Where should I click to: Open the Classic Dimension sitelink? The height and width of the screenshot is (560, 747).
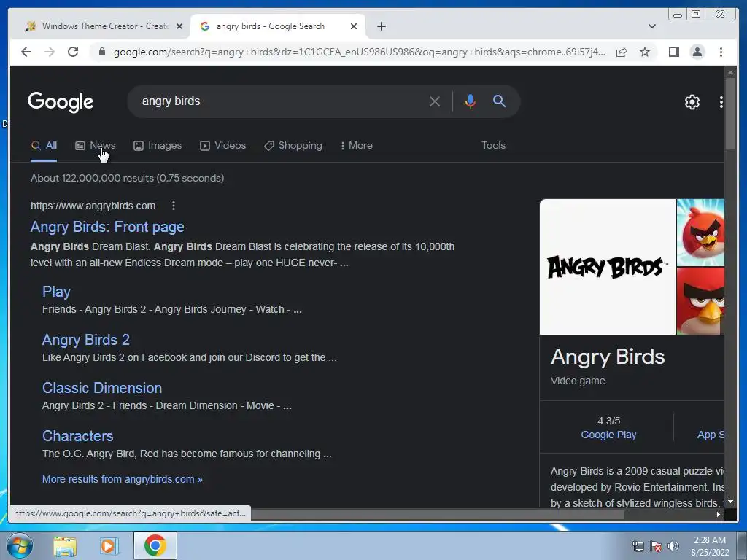pos(102,388)
